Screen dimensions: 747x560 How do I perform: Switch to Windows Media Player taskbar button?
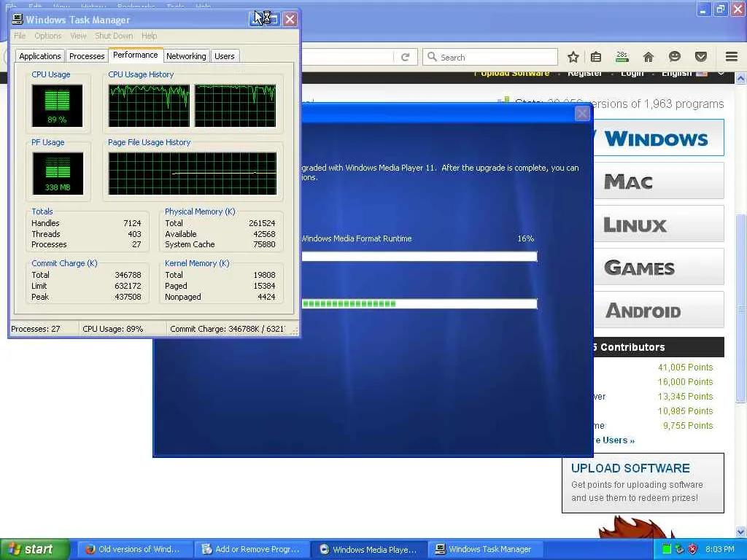368,549
